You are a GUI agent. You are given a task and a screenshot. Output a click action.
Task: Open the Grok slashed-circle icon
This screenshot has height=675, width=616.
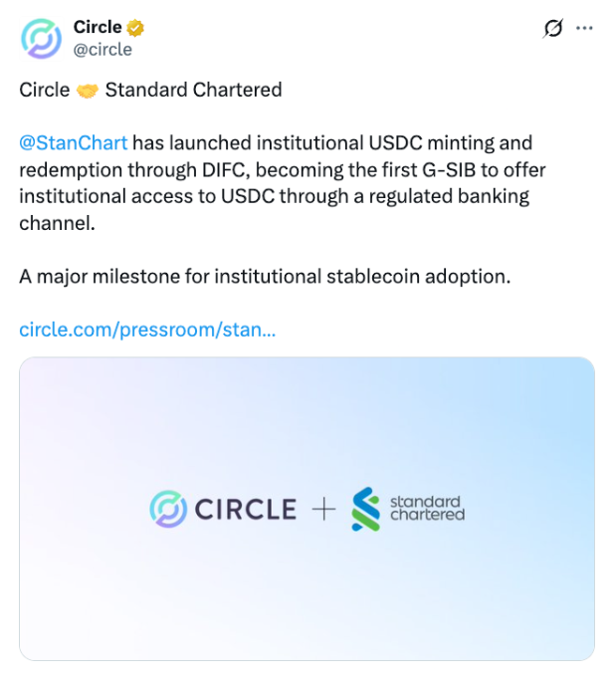point(552,29)
